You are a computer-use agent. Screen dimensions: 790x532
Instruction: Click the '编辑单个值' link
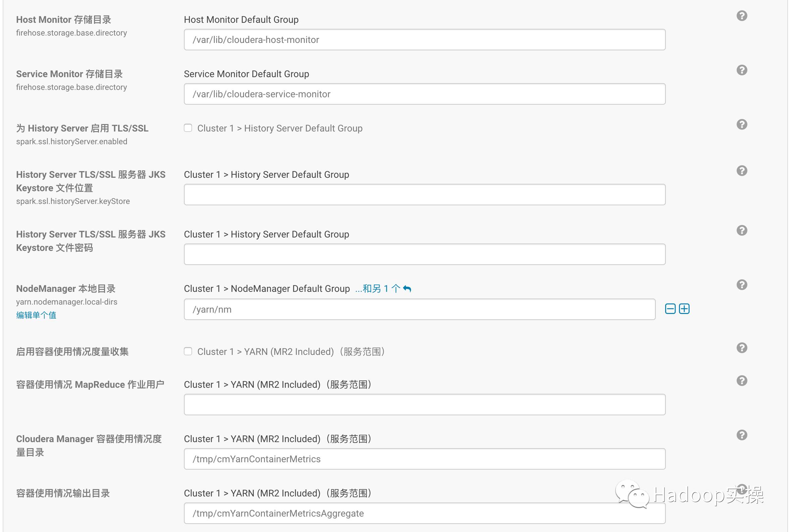pos(36,315)
